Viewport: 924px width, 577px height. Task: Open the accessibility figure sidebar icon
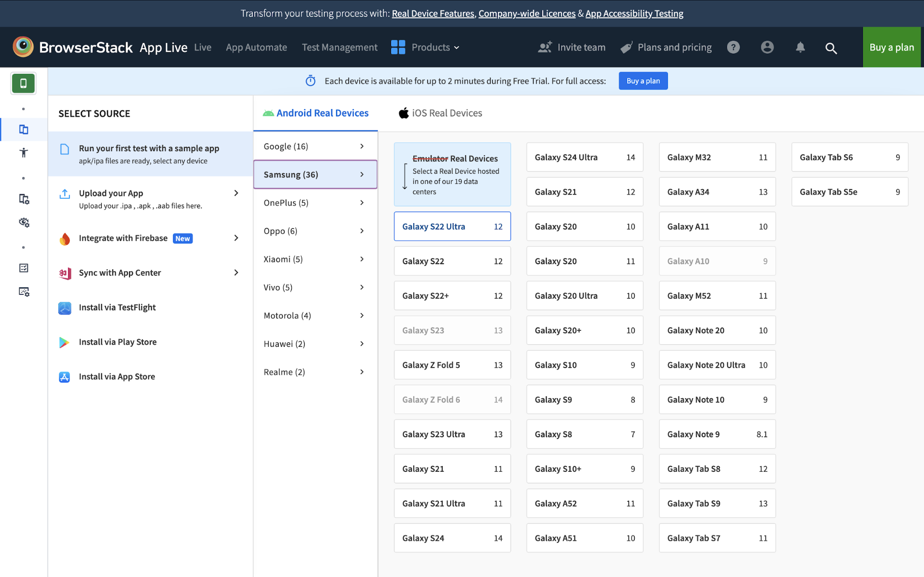pos(24,152)
